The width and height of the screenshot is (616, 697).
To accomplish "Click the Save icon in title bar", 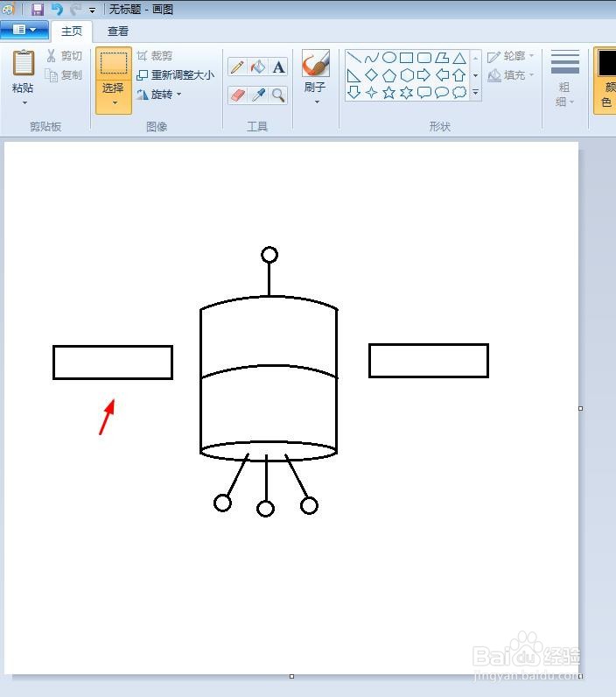I will pyautogui.click(x=38, y=9).
